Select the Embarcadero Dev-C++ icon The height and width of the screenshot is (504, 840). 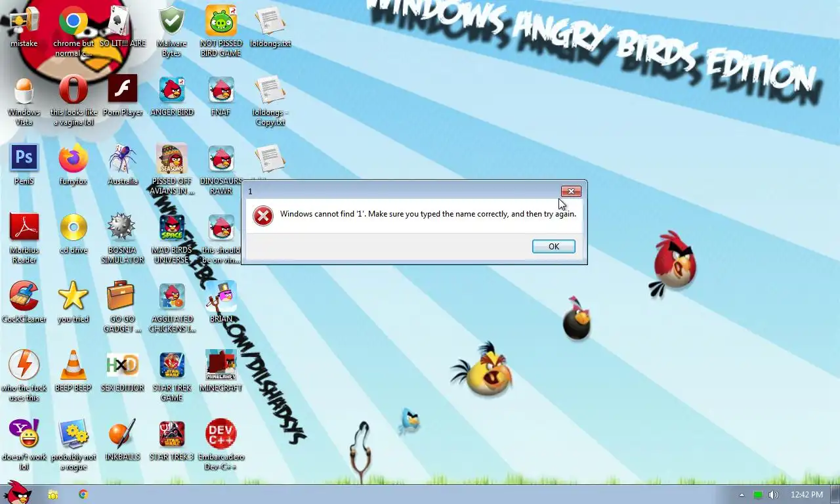pyautogui.click(x=221, y=445)
